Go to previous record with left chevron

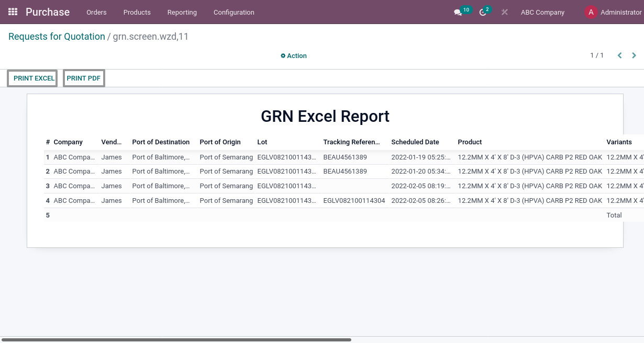tap(619, 55)
